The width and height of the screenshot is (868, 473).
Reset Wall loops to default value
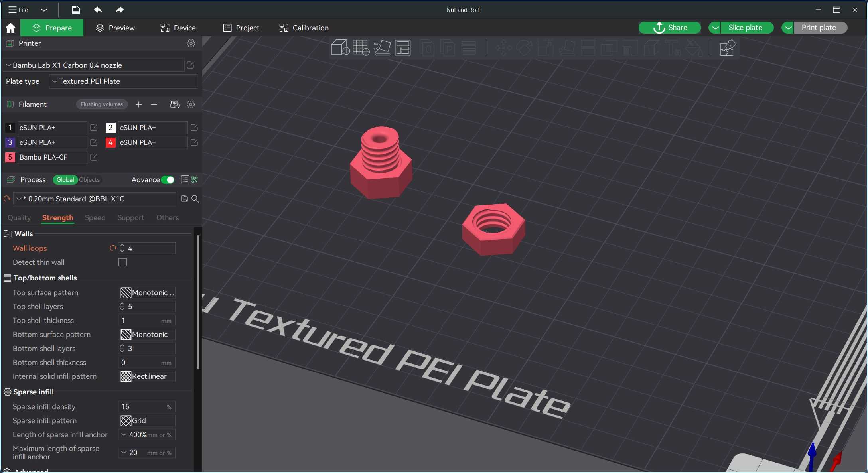[x=113, y=248]
